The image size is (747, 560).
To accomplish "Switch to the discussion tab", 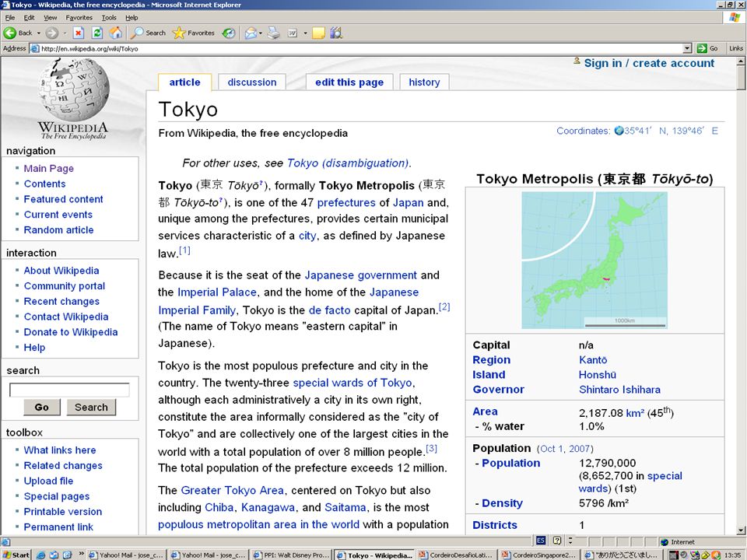I will 252,82.
